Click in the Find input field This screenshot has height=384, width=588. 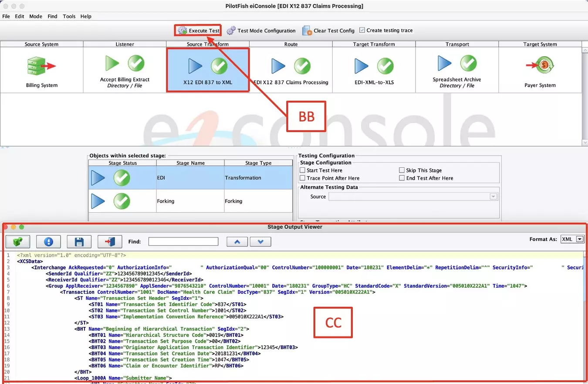(x=183, y=241)
